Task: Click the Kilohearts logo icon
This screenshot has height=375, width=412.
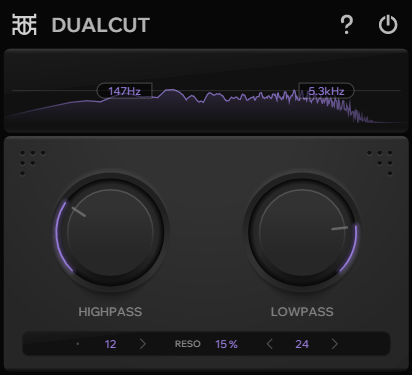Action: [24, 25]
